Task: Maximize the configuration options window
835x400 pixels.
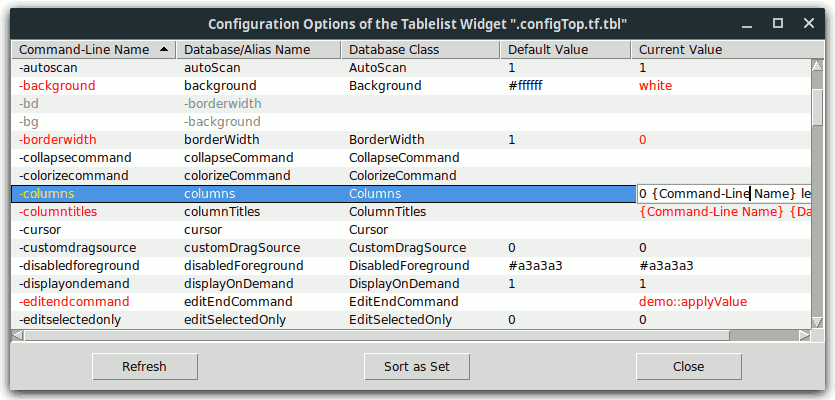Action: click(778, 22)
